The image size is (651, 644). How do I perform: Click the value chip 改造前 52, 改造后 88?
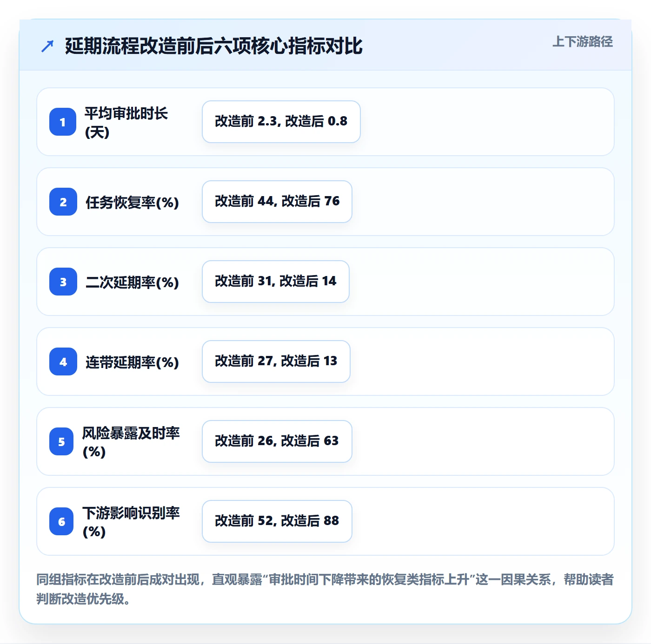point(277,521)
